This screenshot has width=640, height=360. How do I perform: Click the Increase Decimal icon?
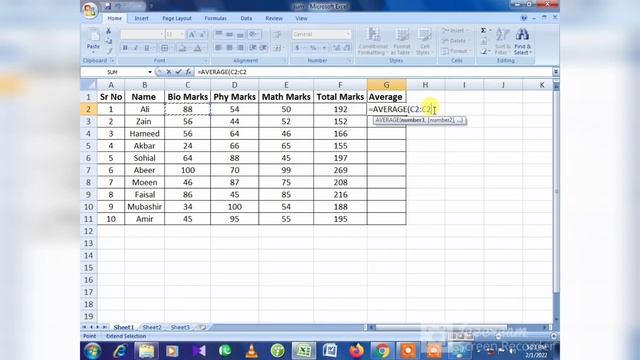click(x=337, y=48)
